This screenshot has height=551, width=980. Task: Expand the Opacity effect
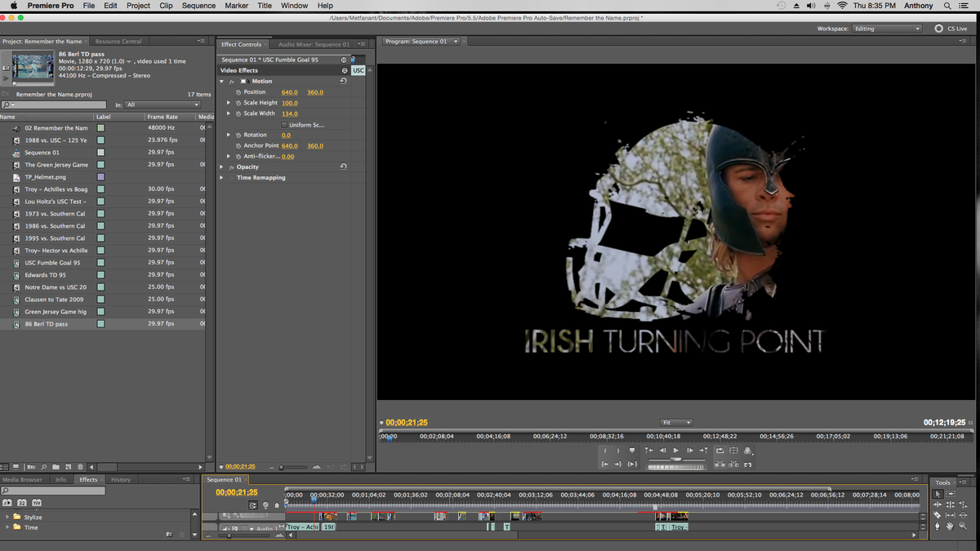pos(221,167)
